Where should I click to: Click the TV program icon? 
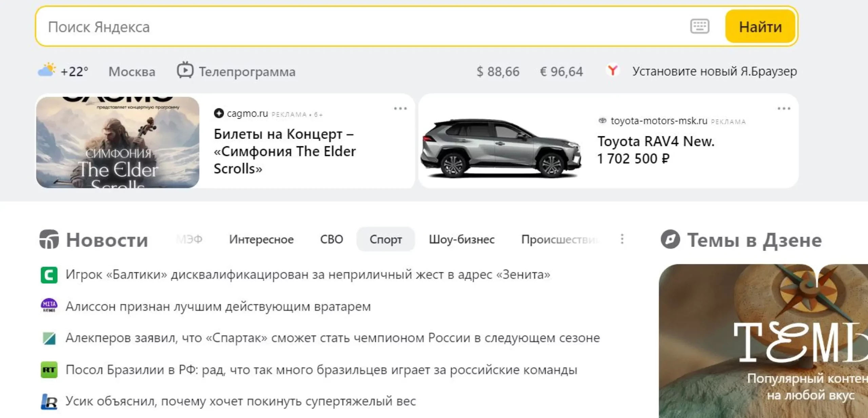[185, 70]
